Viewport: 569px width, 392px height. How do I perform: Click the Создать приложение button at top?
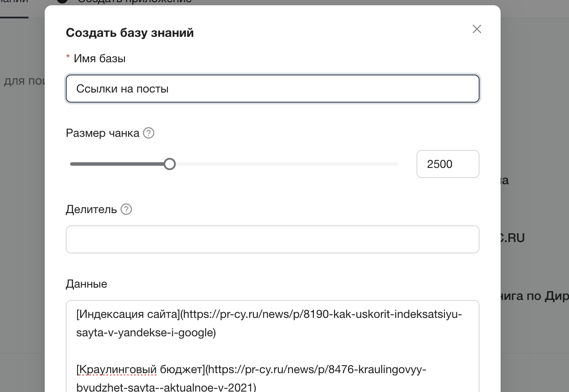pos(134,2)
